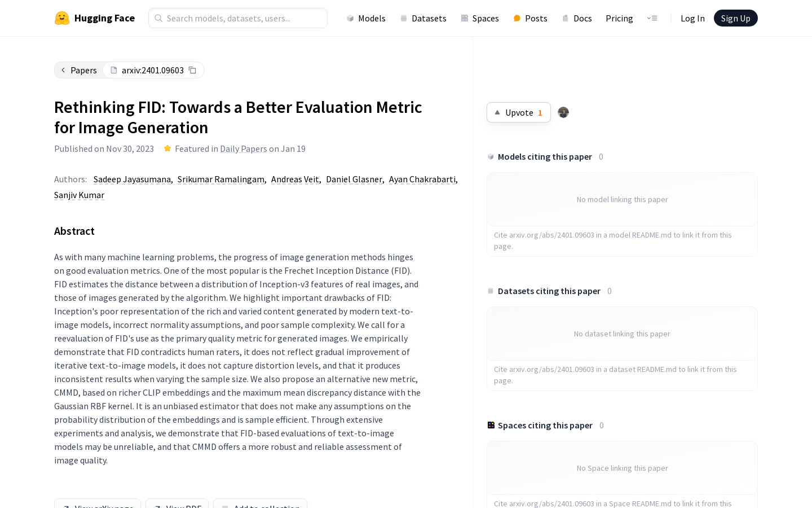
Task: Open the Daily Papers link
Action: pyautogui.click(x=244, y=148)
